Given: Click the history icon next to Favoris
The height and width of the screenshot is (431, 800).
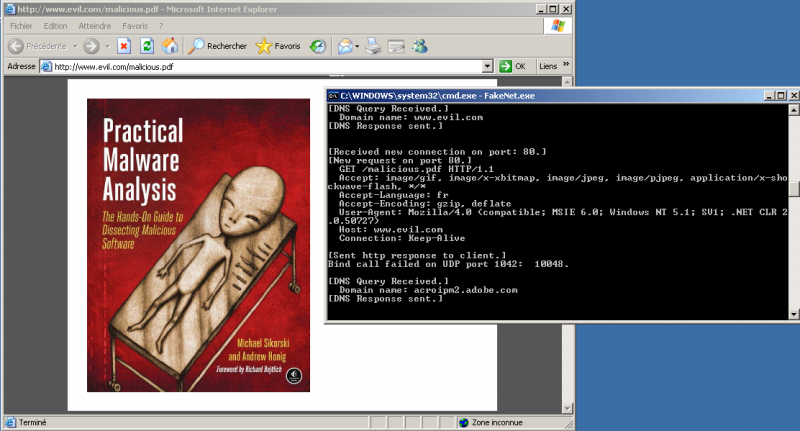Looking at the screenshot, I should 318,46.
